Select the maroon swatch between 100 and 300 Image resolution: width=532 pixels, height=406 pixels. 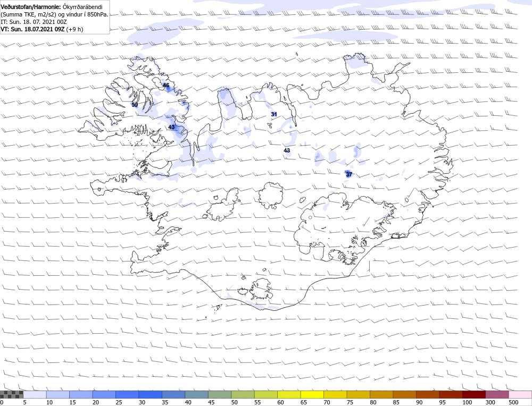[474, 394]
